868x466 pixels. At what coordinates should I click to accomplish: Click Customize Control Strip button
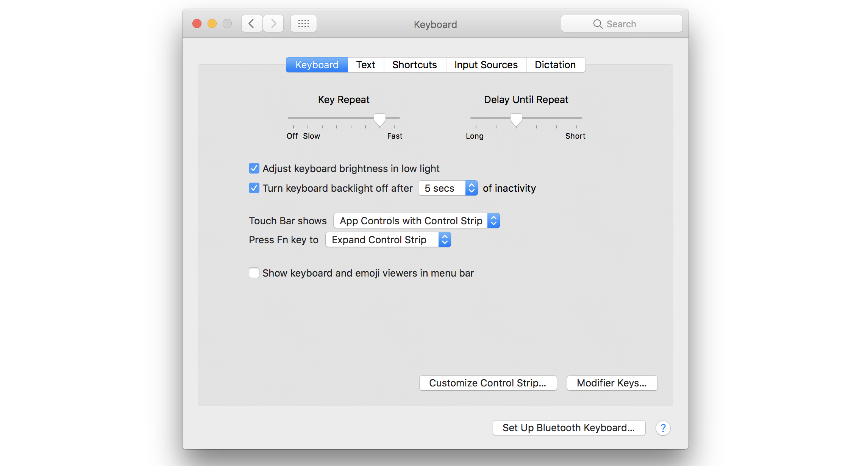pyautogui.click(x=488, y=383)
